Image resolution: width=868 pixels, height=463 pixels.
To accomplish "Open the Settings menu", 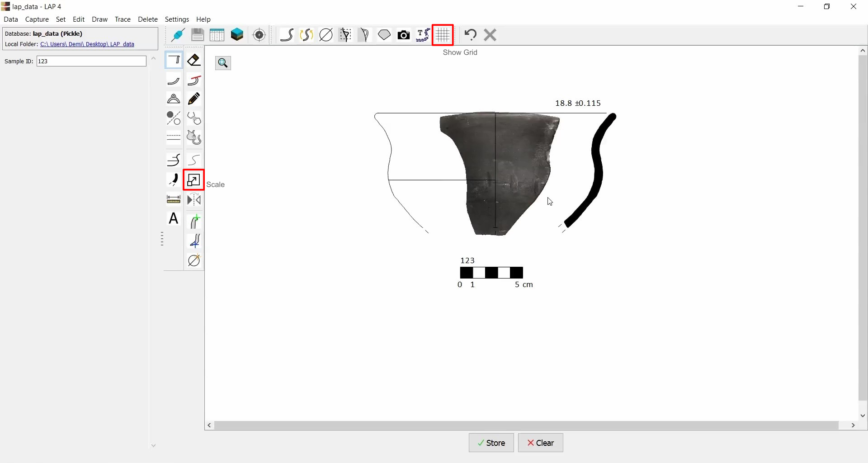I will [x=177, y=19].
